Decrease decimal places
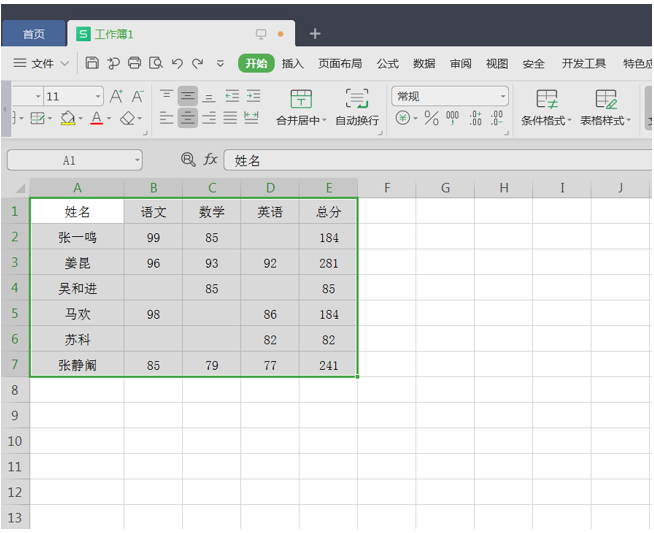Viewport: 654px width, 533px height. 496,118
